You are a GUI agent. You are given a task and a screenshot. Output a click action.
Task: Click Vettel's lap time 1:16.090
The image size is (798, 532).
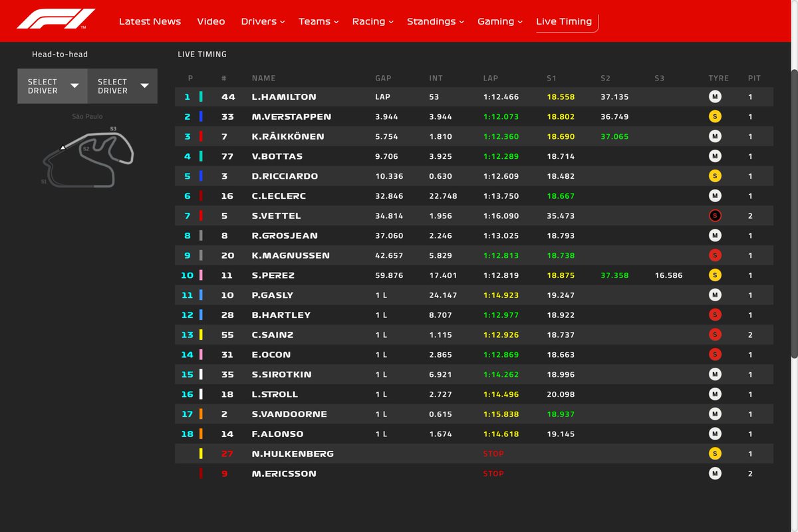click(x=501, y=215)
